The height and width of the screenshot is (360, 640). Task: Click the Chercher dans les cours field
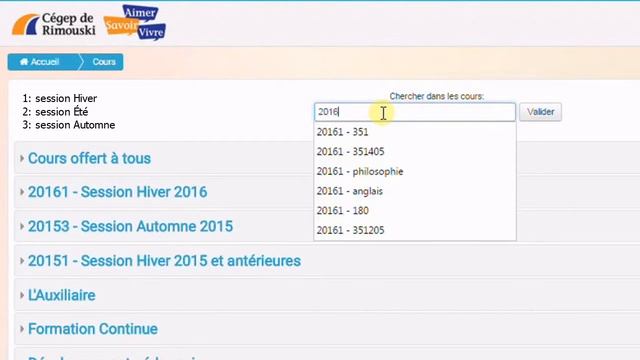point(415,112)
